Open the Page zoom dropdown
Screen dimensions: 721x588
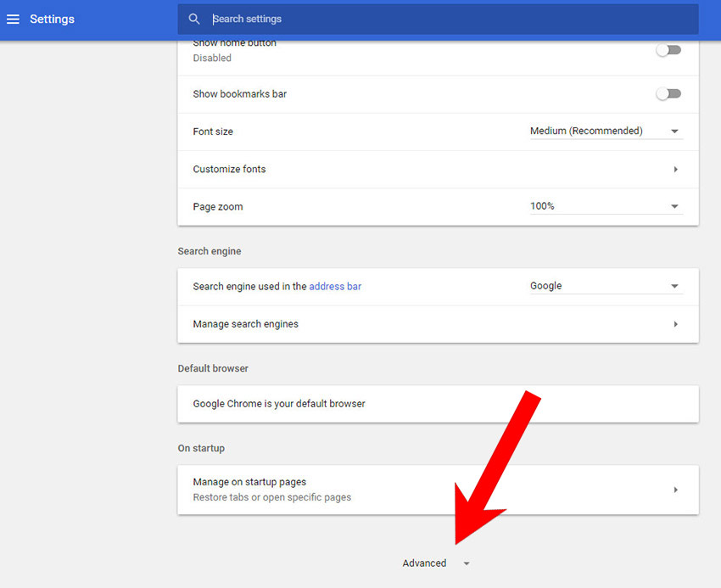[606, 206]
